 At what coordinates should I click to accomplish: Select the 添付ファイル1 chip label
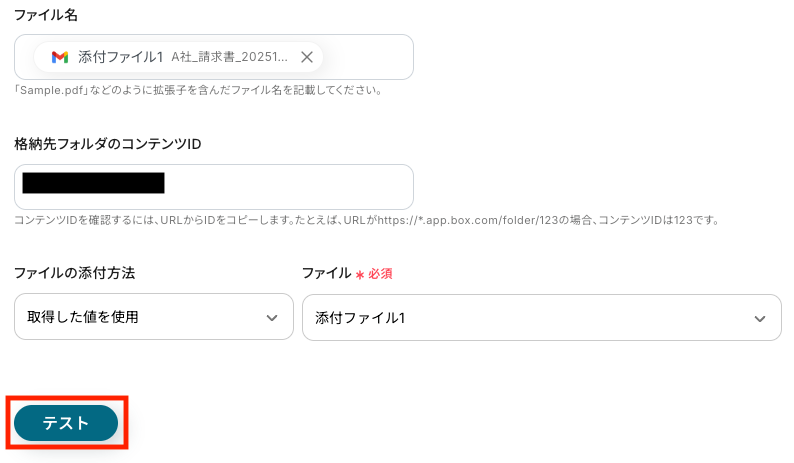pyautogui.click(x=120, y=57)
